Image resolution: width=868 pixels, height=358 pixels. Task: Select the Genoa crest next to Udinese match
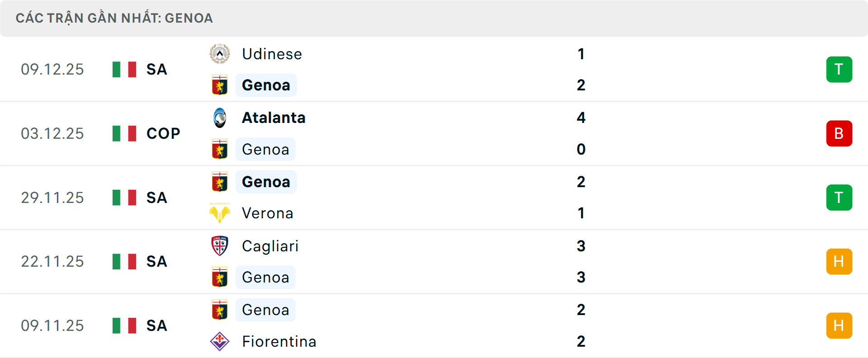point(220,85)
